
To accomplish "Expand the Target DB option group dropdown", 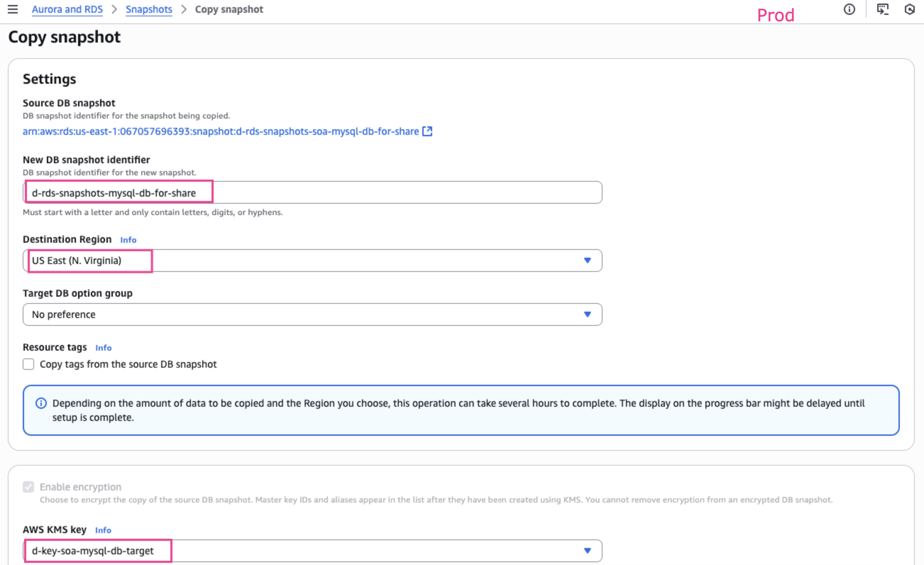I will point(312,314).
